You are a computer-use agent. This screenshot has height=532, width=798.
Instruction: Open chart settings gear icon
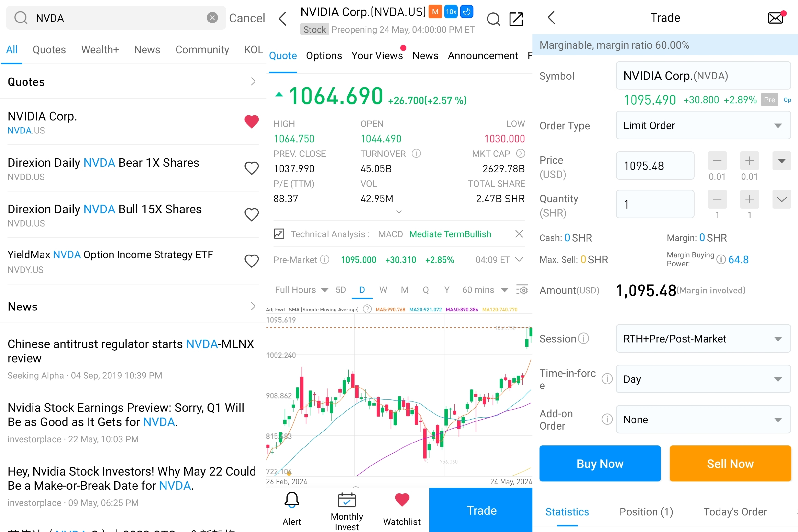tap(522, 290)
